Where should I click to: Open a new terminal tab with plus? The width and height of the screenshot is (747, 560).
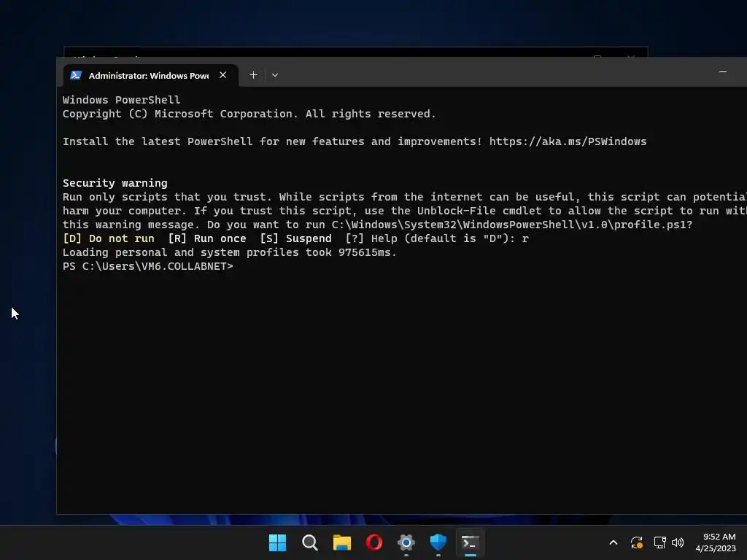point(253,75)
